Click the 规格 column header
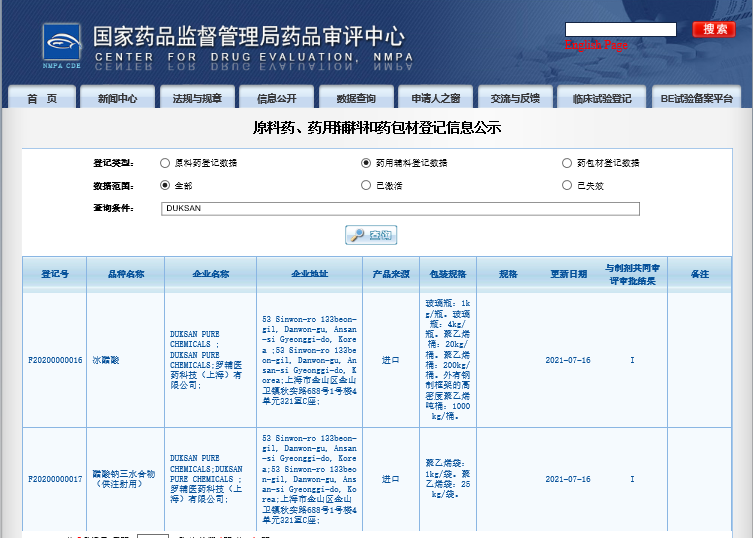Image resolution: width=753 pixels, height=538 pixels. (508, 274)
